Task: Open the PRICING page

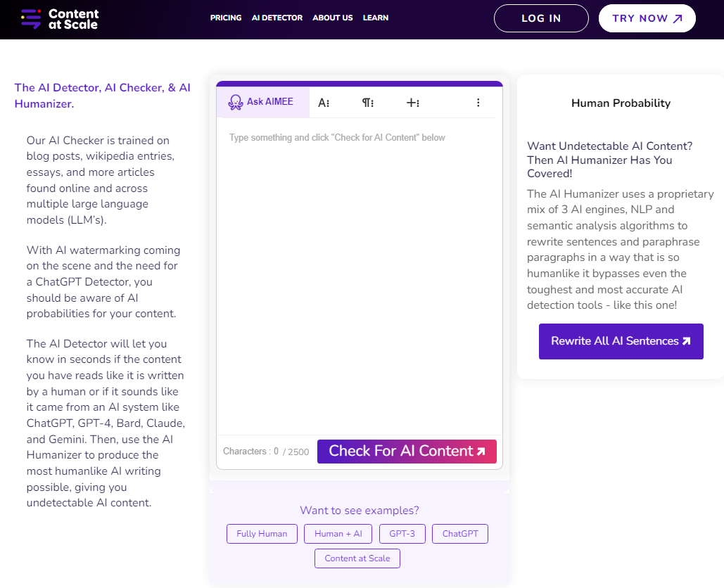Action: (x=225, y=18)
